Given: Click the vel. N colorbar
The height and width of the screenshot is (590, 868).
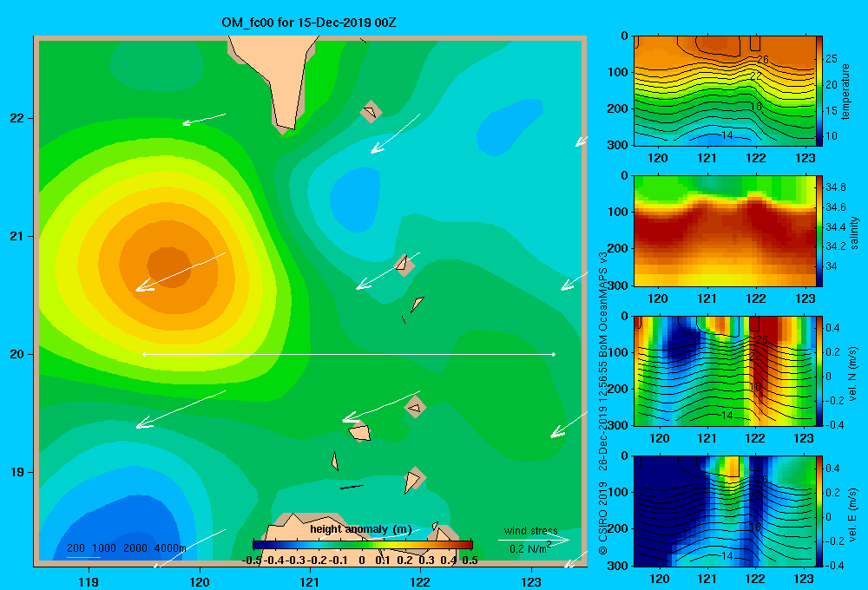Looking at the screenshot, I should coord(819,370).
